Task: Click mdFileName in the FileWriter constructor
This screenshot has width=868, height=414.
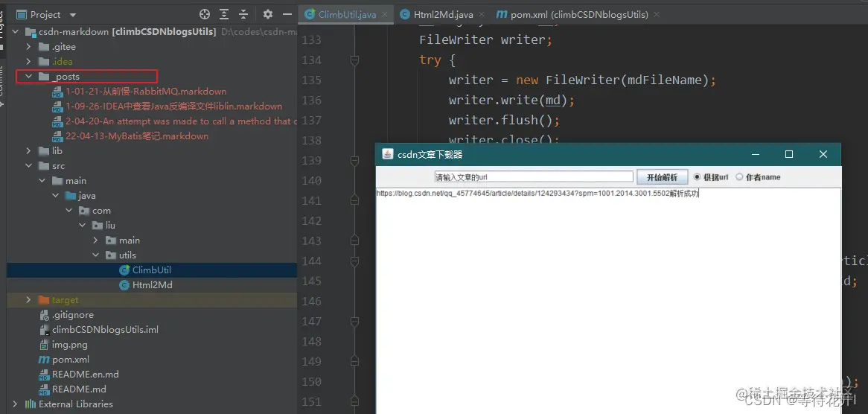Action: pyautogui.click(x=664, y=80)
